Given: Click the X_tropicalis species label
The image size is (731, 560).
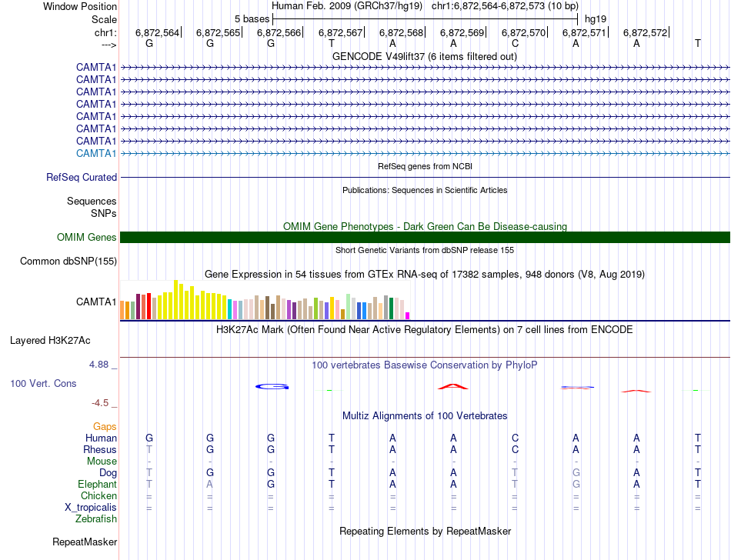Looking at the screenshot, I should (91, 508).
